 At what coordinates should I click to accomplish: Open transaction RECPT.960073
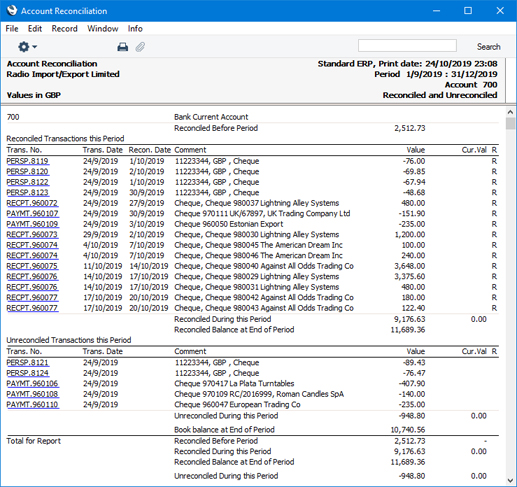point(32,235)
